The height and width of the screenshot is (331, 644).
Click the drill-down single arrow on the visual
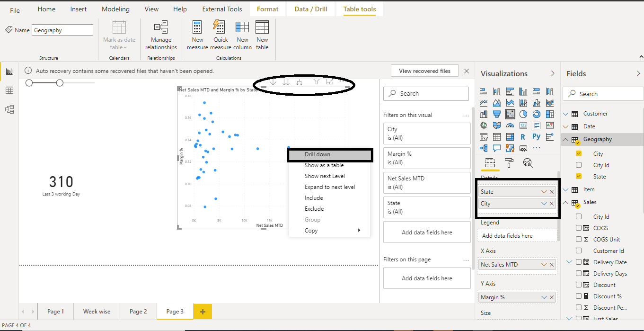pos(273,82)
